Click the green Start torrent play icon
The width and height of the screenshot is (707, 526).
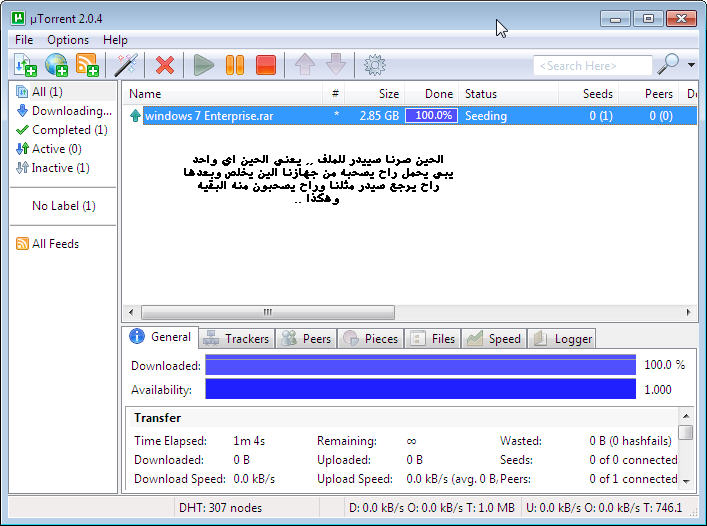tap(204, 65)
